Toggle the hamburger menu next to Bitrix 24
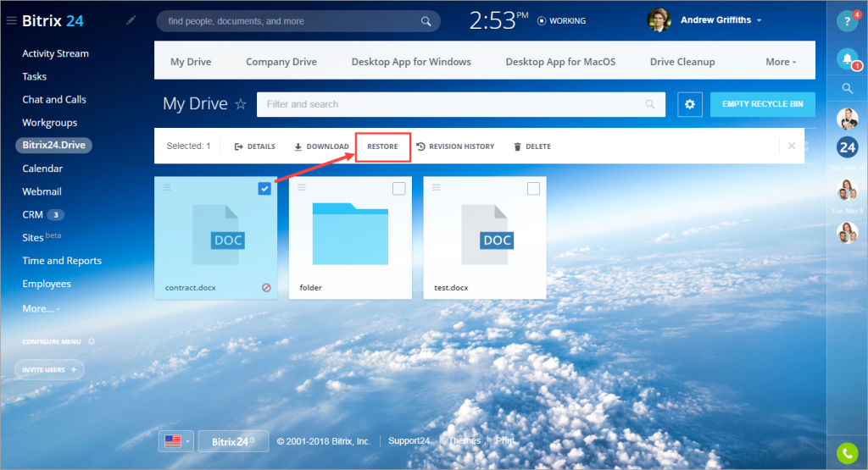868x470 pixels. [11, 21]
